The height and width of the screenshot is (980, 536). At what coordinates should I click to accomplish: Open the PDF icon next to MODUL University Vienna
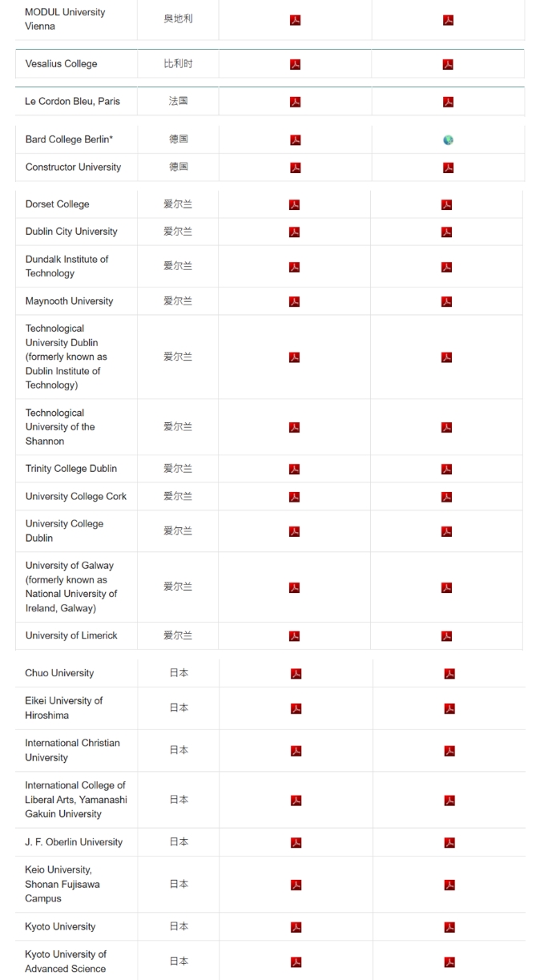pyautogui.click(x=295, y=18)
